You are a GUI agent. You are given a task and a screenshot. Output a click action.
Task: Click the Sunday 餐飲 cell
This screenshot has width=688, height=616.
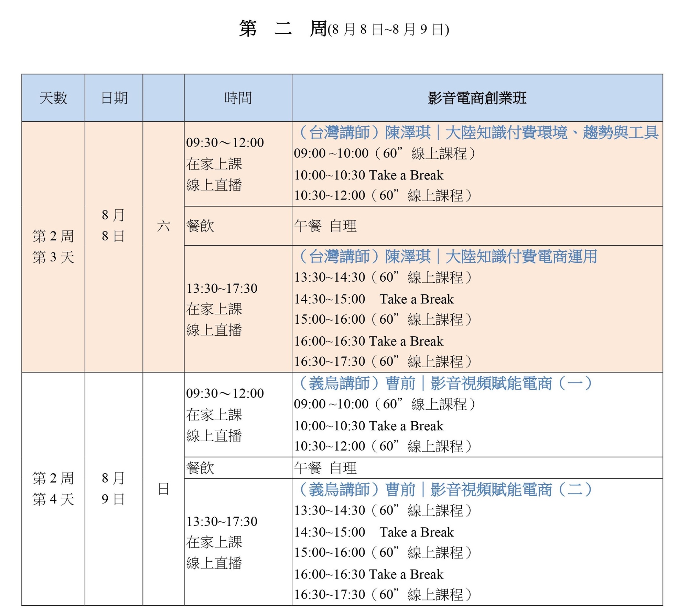(x=200, y=468)
